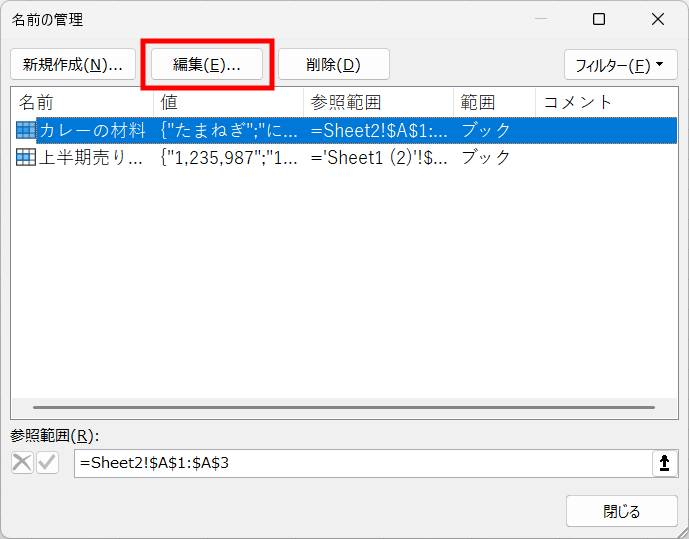Sort by the 範囲 column header
This screenshot has height=539, width=689.
tap(494, 102)
